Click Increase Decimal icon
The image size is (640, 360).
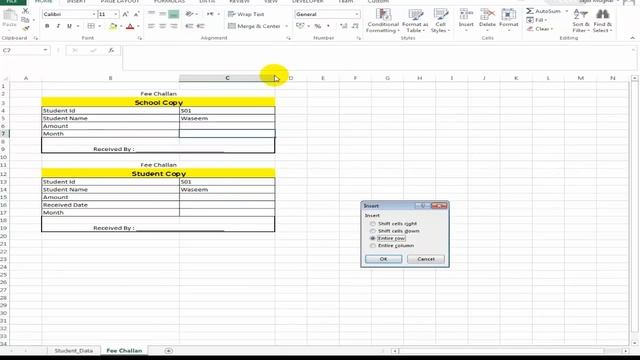[343, 26]
